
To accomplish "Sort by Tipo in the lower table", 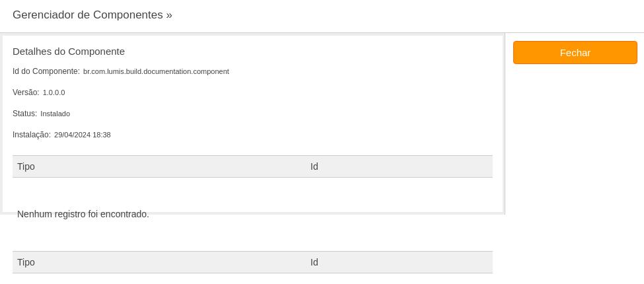I will (x=26, y=262).
